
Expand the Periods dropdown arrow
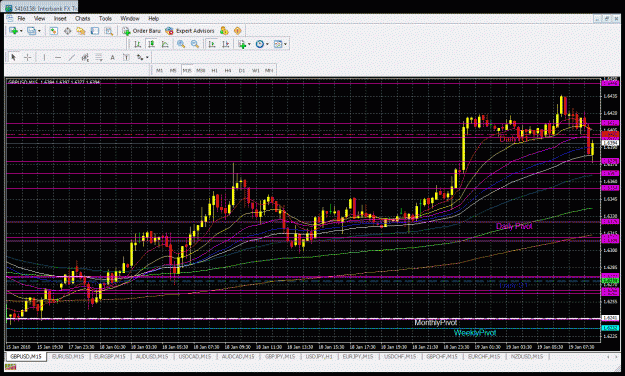[267, 44]
